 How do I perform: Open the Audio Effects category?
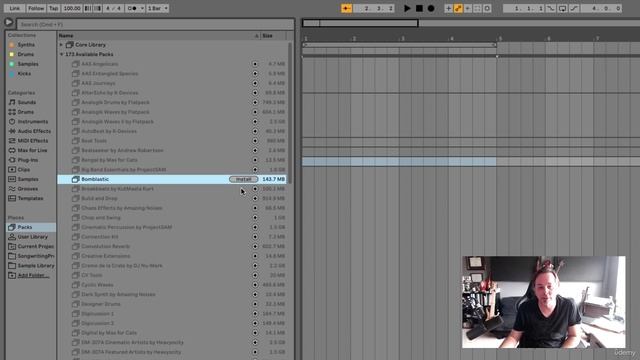[x=34, y=131]
